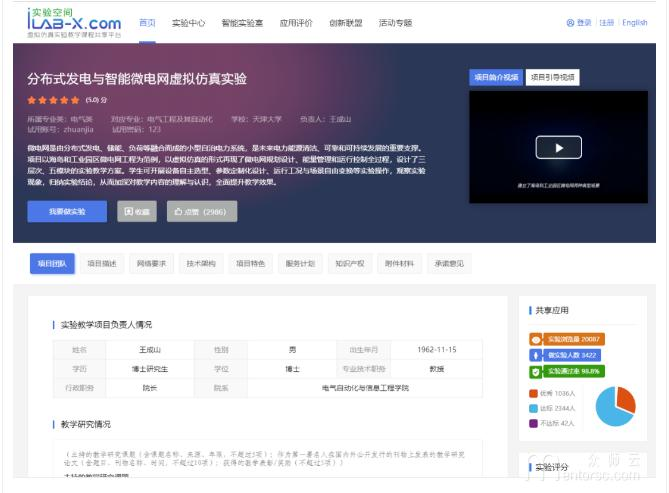Click the 登录 user login icon
Viewport: 669px width, 493px height.
coord(571,22)
